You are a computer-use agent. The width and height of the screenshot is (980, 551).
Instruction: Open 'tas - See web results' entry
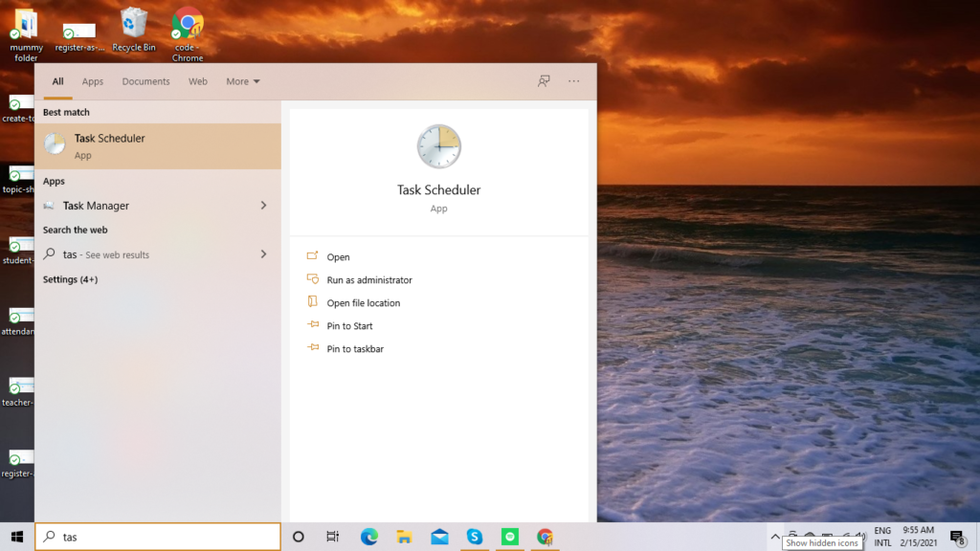(158, 254)
